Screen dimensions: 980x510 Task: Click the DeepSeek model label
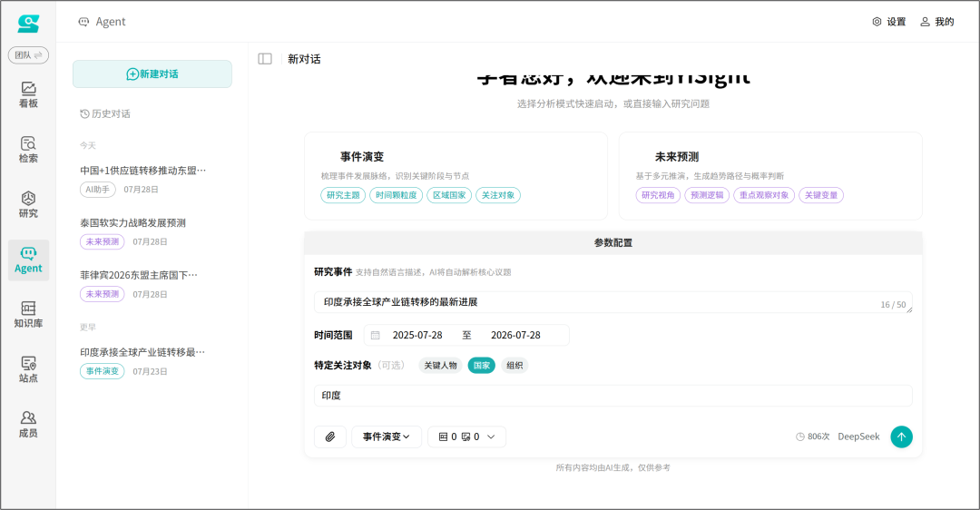click(858, 436)
